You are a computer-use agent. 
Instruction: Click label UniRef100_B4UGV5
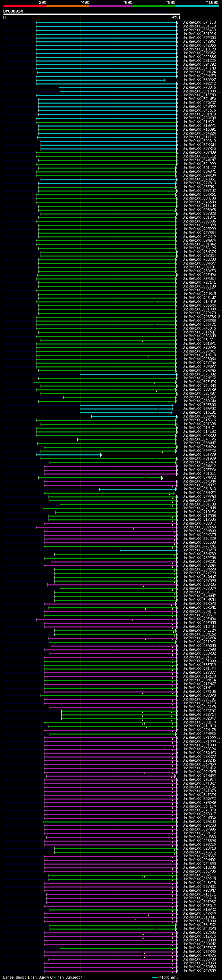coord(199,928)
